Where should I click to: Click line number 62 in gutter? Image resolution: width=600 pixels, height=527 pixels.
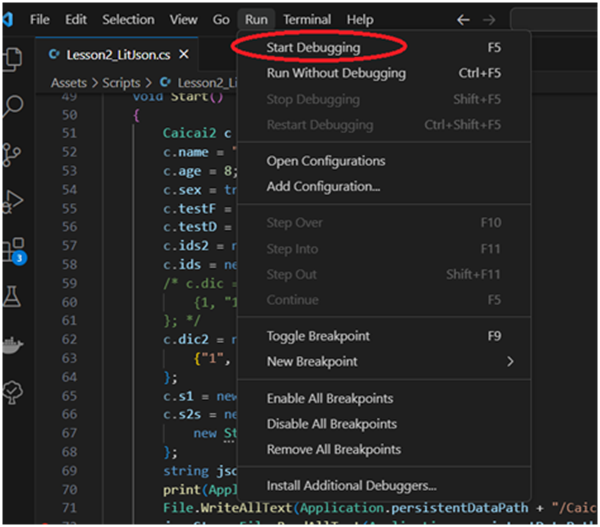[x=70, y=339]
